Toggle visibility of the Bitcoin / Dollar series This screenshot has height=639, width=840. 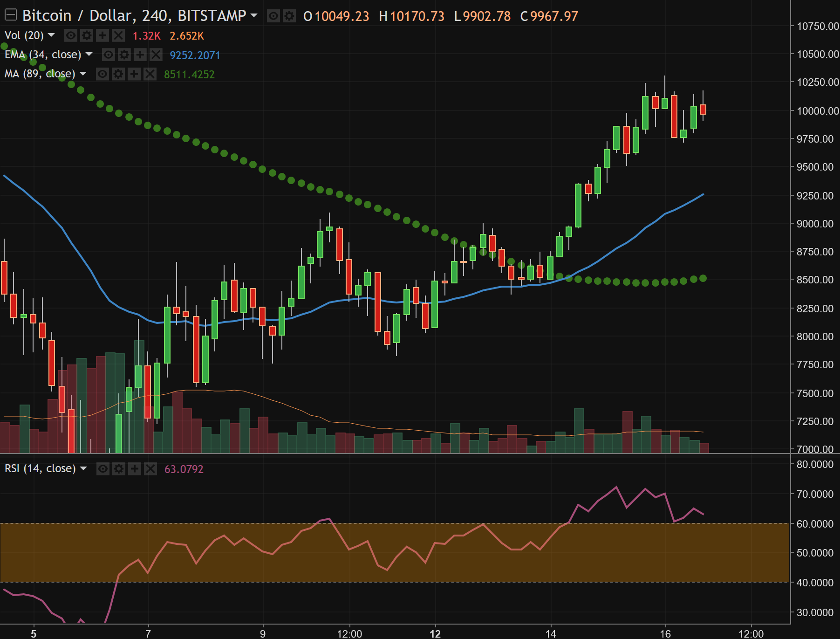click(273, 16)
